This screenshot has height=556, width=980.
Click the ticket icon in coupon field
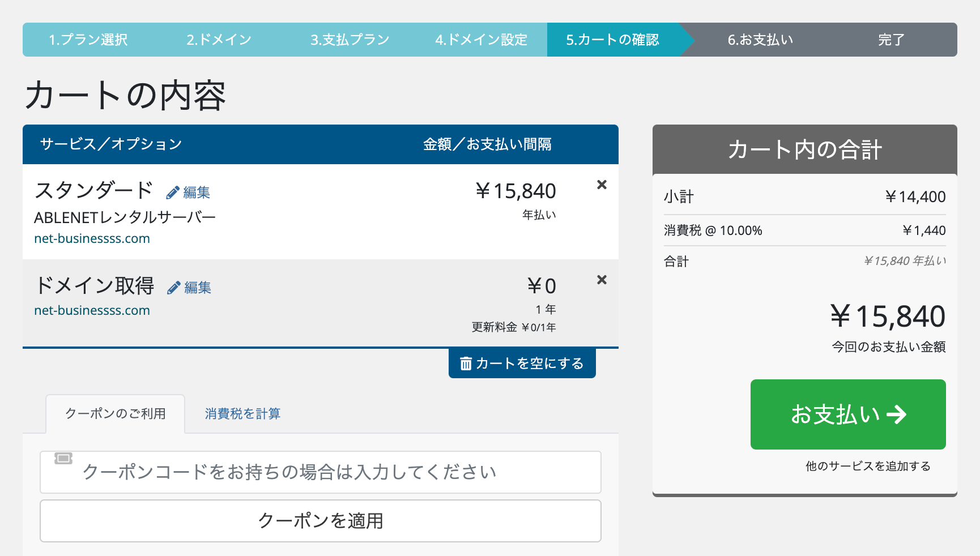63,458
